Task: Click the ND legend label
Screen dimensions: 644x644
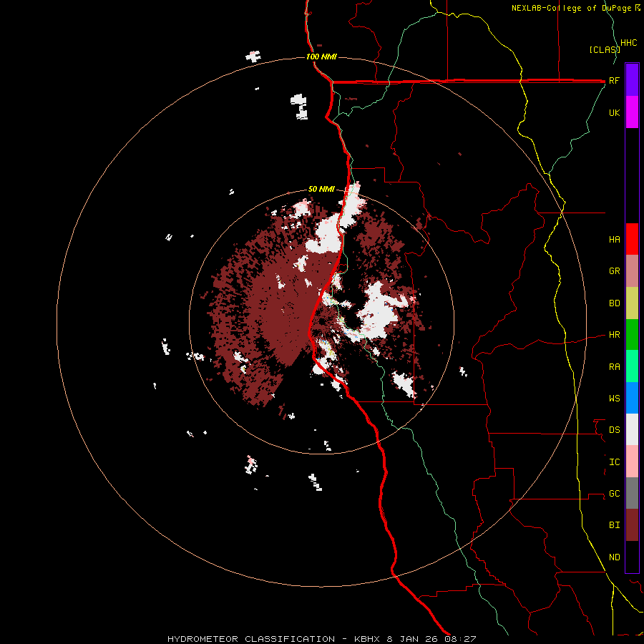Action: pos(615,557)
